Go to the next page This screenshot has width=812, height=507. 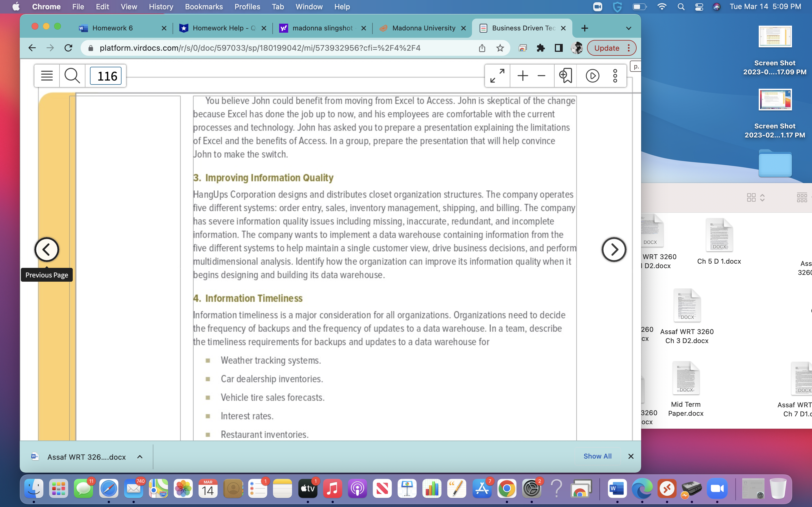point(614,249)
